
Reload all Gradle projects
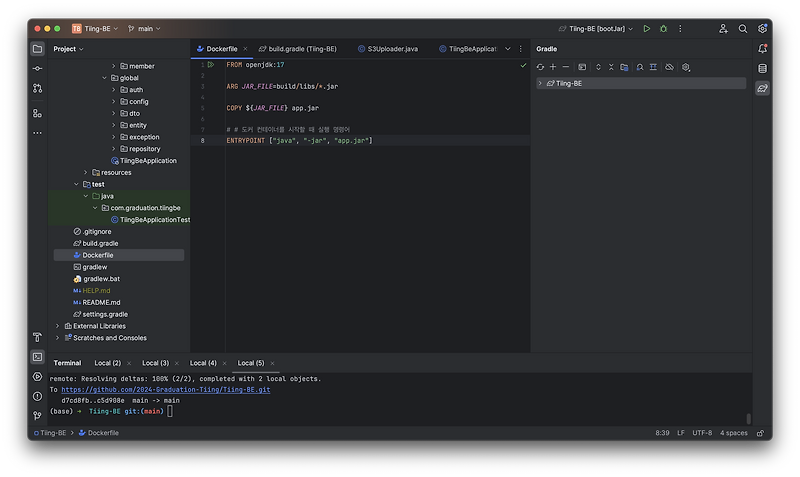[x=541, y=67]
